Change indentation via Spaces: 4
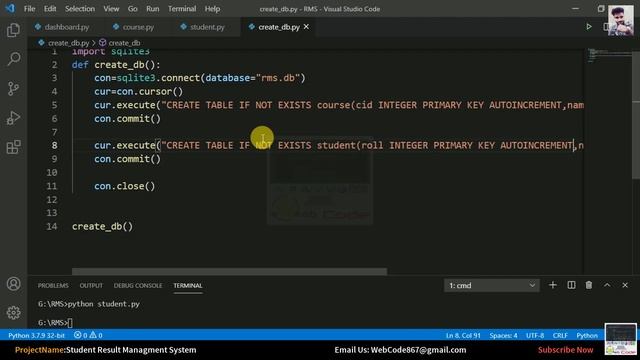 503,335
